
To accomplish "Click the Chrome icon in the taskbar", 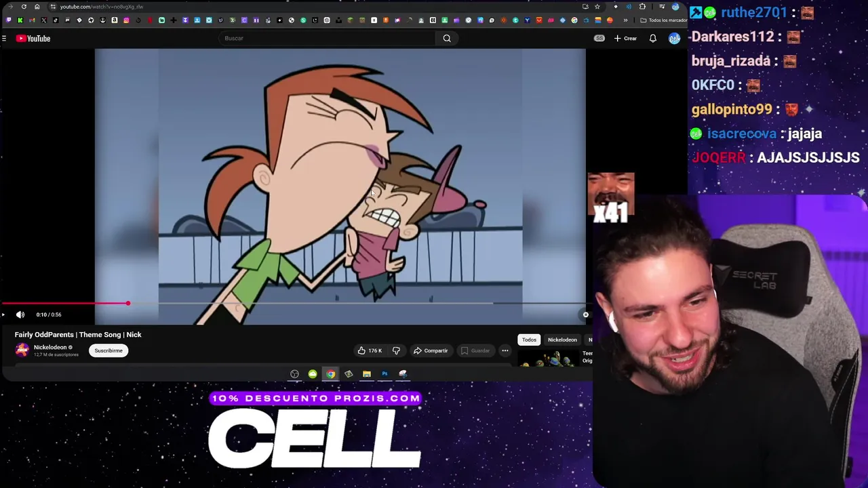I will pos(330,373).
